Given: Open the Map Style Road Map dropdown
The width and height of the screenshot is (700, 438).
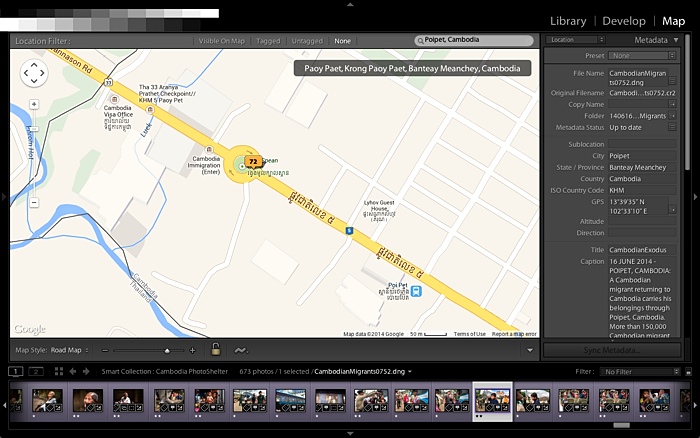Looking at the screenshot, I should 69,350.
